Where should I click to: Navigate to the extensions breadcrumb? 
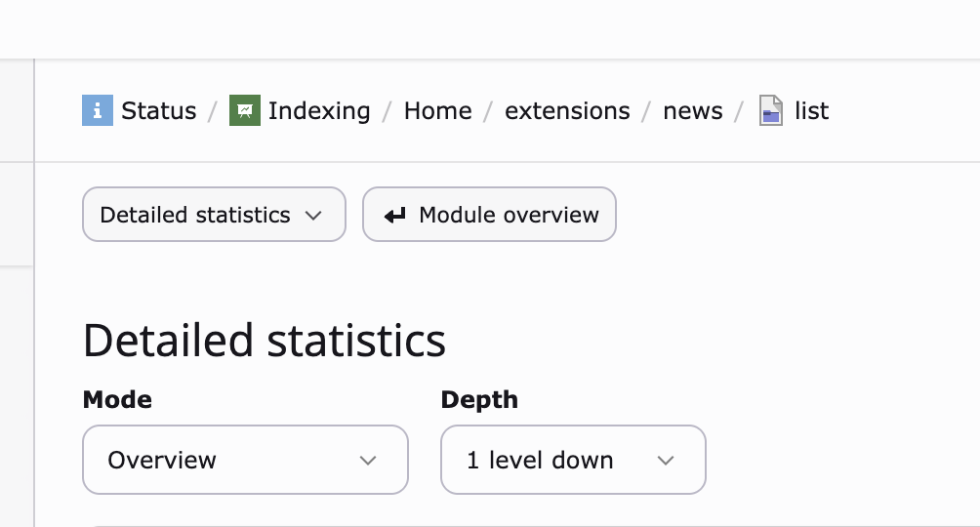click(x=567, y=111)
